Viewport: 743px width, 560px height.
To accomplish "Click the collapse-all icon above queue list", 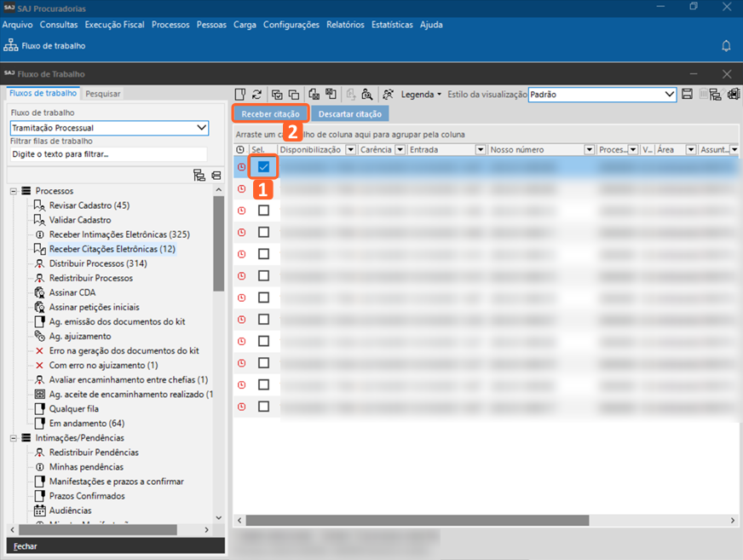I will click(x=216, y=175).
